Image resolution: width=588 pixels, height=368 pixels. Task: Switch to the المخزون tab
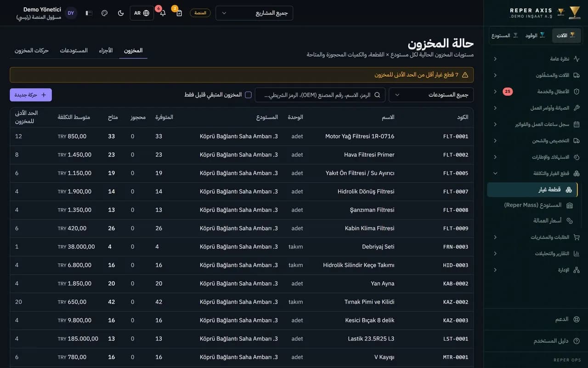click(x=133, y=51)
